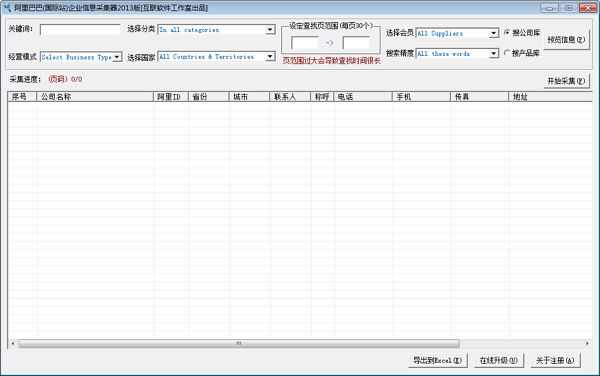Sort by the 地址 column header
Image resolution: width=600 pixels, height=376 pixels.
pyautogui.click(x=550, y=97)
